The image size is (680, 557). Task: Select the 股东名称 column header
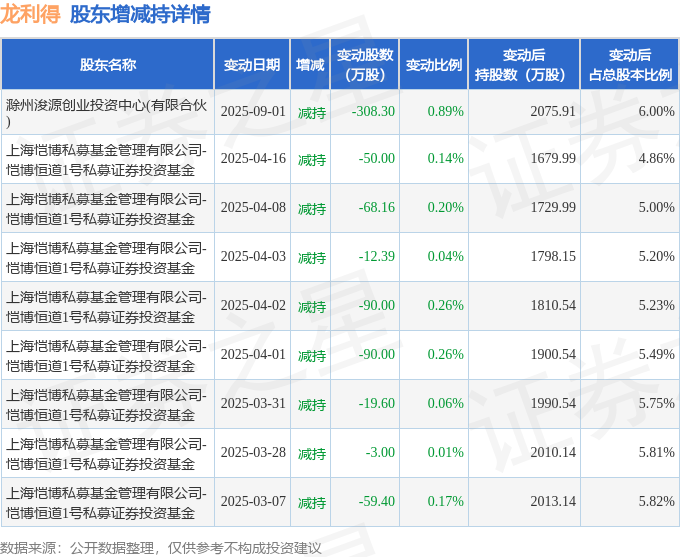(x=108, y=65)
